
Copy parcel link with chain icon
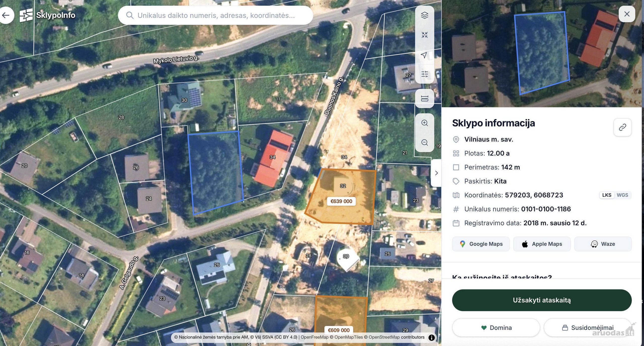click(x=622, y=127)
